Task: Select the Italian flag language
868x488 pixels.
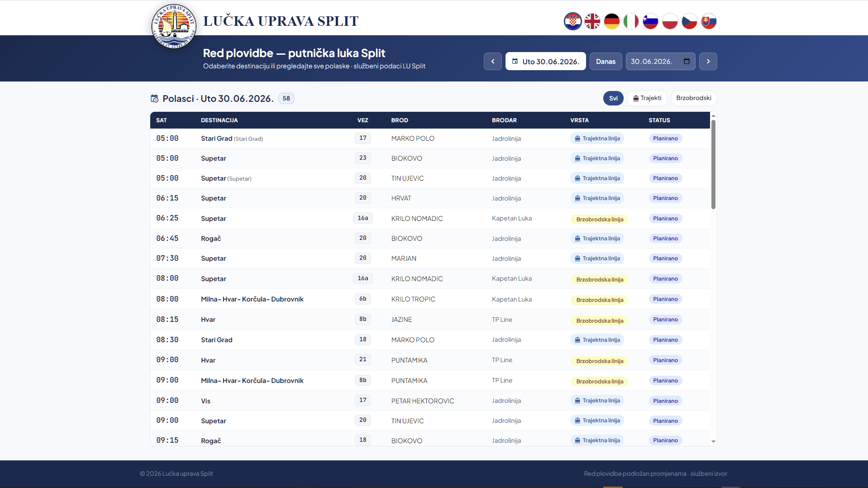Action: coord(631,21)
